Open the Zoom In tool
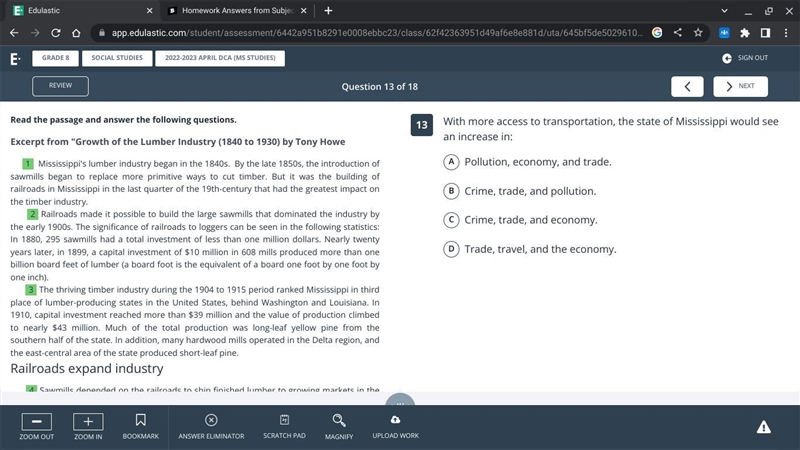Viewport: 800px width, 450px height. [88, 427]
